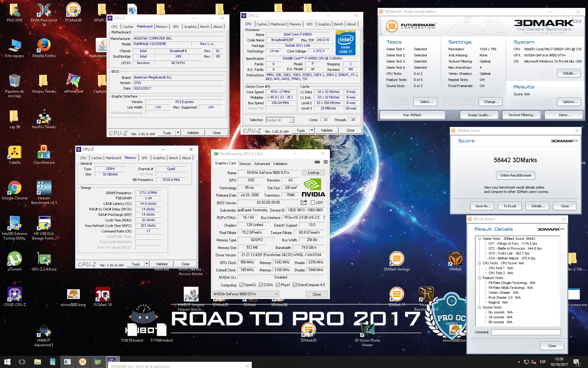The width and height of the screenshot is (588, 368).
Task: Open the Catzilla benchmark icon
Action: click(15, 155)
